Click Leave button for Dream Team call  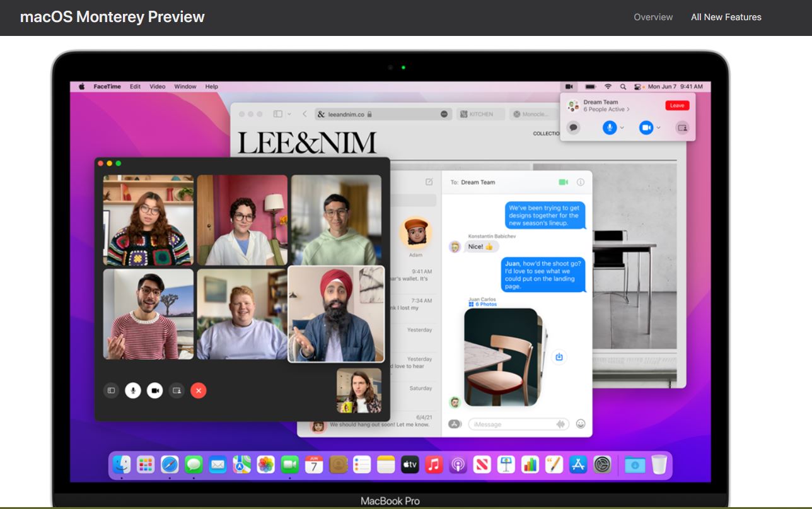pos(677,105)
